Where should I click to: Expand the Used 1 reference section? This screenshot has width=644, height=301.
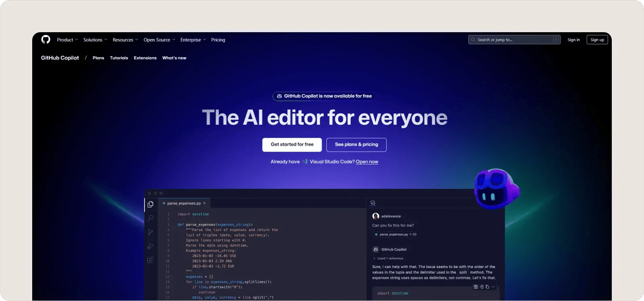(x=388, y=258)
